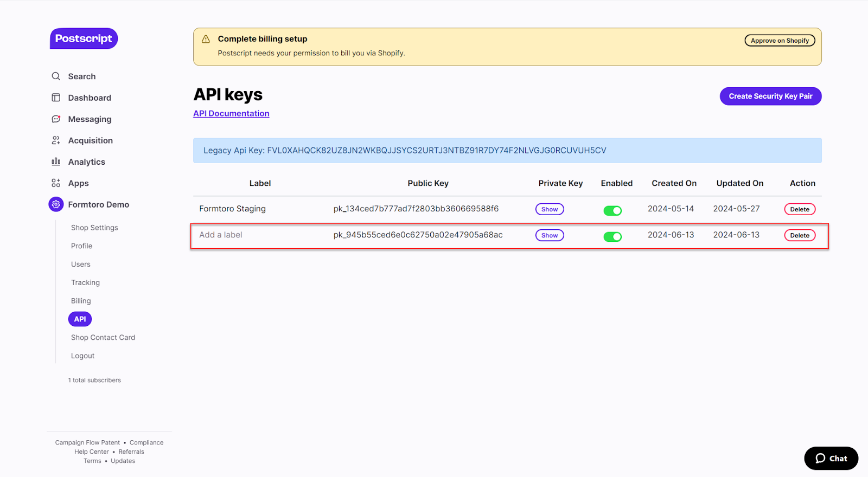The height and width of the screenshot is (477, 868).
Task: Open the Users page
Action: [x=81, y=265]
